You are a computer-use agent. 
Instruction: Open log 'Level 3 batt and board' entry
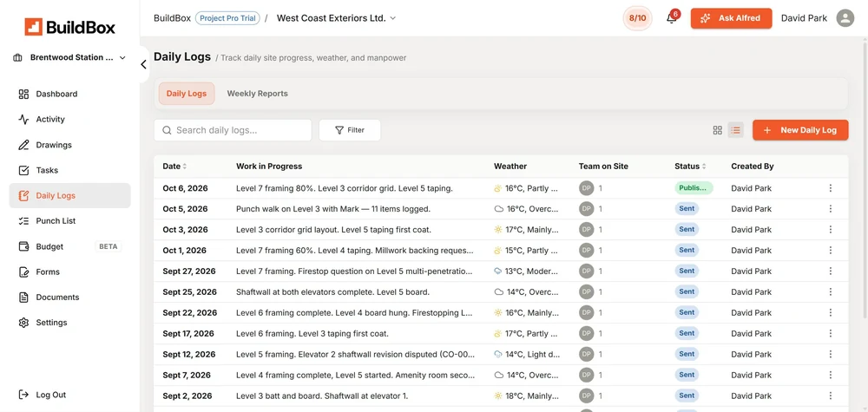(322, 396)
